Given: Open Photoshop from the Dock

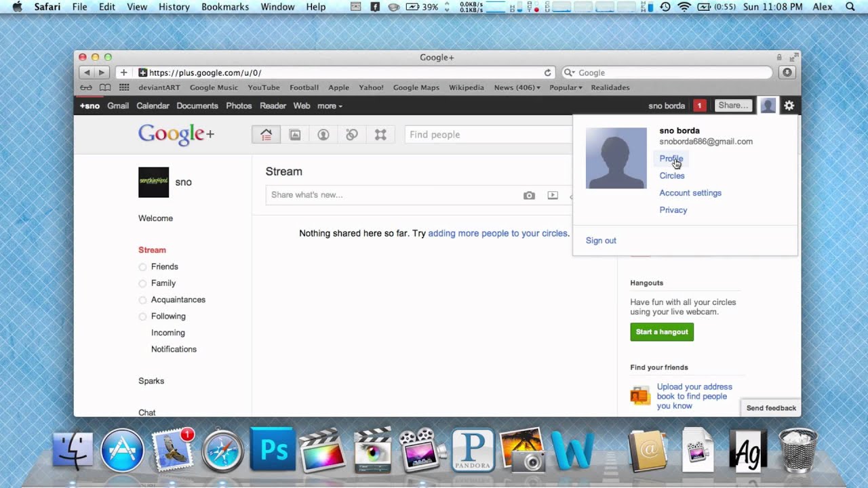Looking at the screenshot, I should point(273,449).
